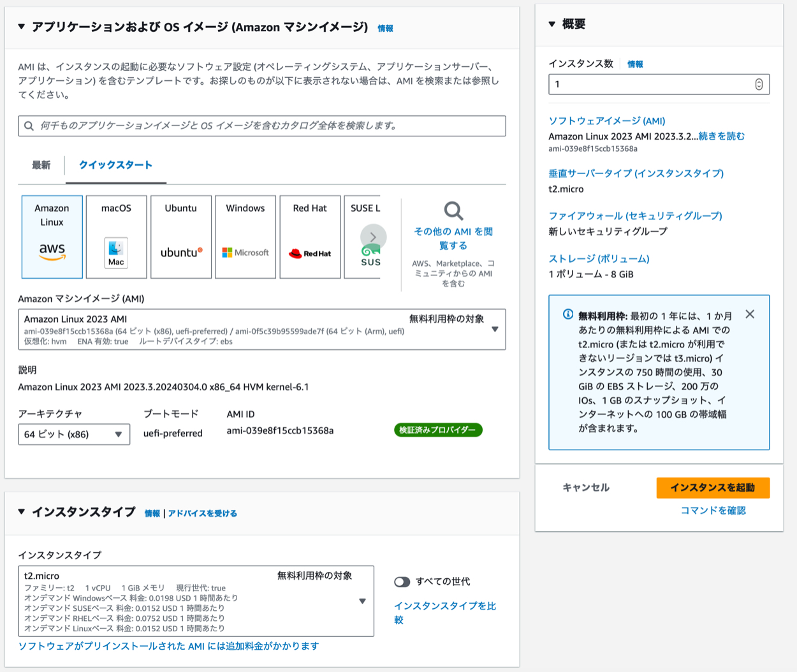Click the AMI catalog search field
This screenshot has width=797, height=672.
click(262, 126)
